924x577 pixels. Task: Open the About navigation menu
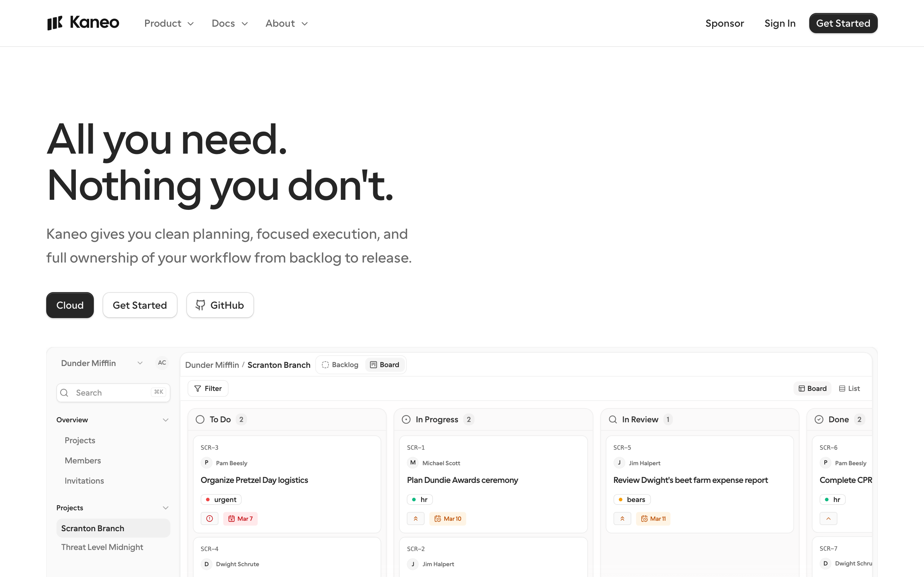[x=286, y=23]
